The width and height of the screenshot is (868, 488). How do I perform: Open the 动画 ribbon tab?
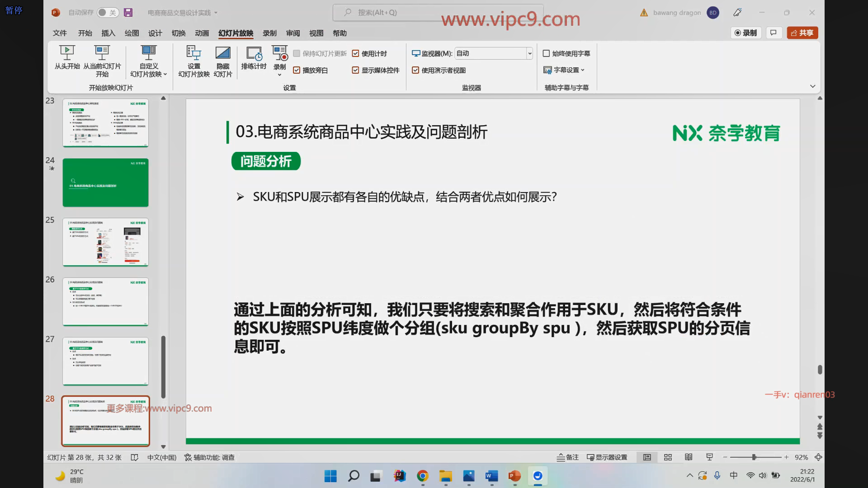(202, 33)
